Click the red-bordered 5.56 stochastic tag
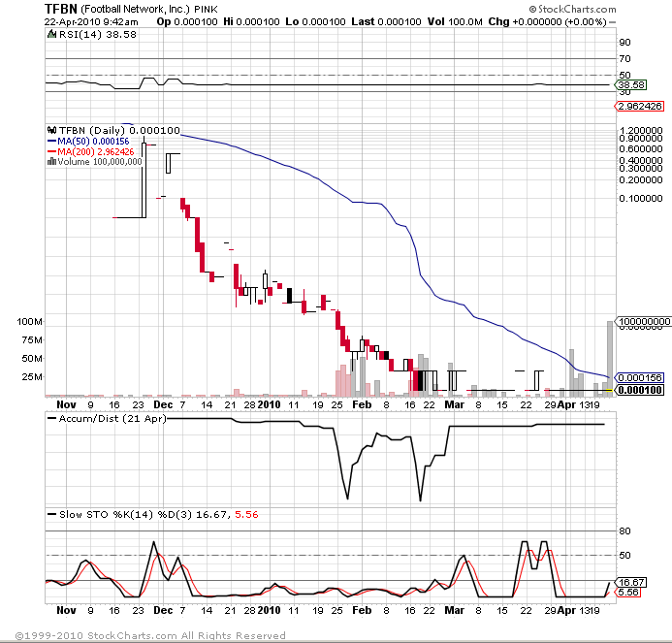Viewport: 672px width, 643px height. pyautogui.click(x=627, y=592)
